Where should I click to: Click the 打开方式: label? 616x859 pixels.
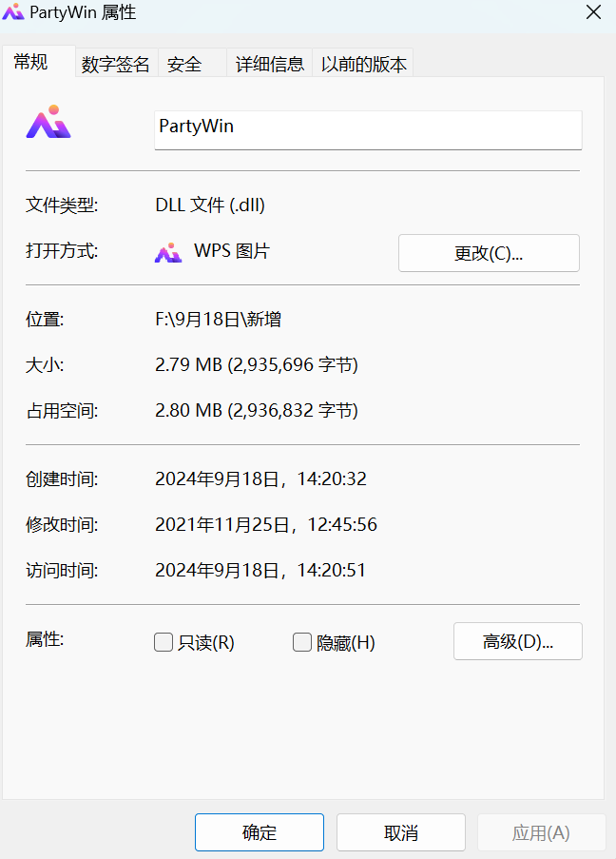coord(62,251)
